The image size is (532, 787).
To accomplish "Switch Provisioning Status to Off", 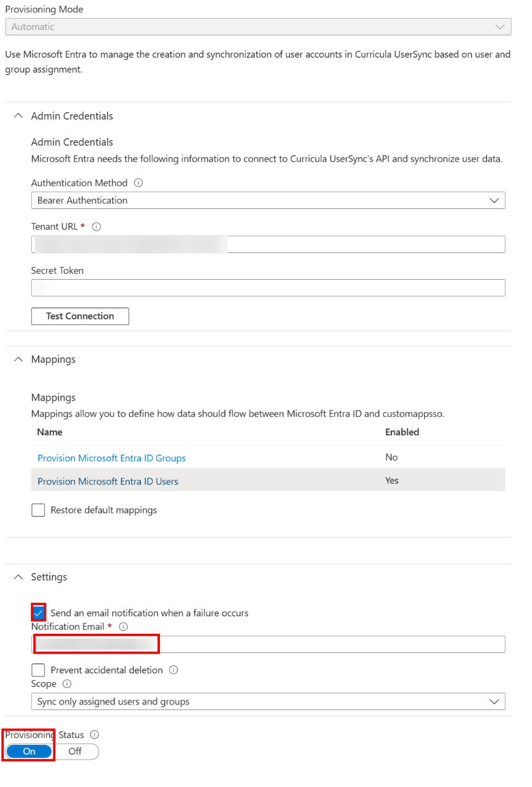I will pyautogui.click(x=76, y=752).
